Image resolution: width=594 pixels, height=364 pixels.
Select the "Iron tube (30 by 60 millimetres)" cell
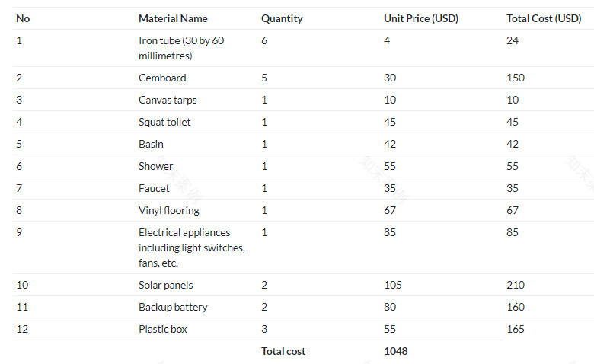click(x=181, y=48)
